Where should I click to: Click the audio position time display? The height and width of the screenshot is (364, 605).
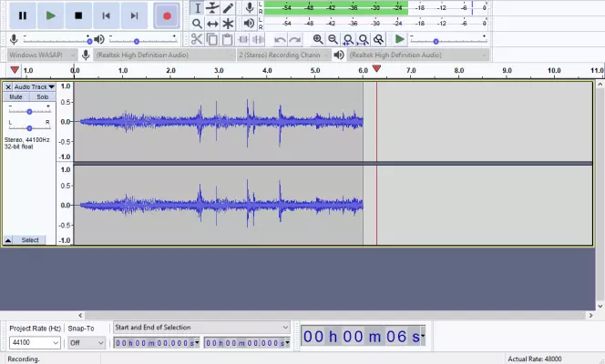(363, 337)
